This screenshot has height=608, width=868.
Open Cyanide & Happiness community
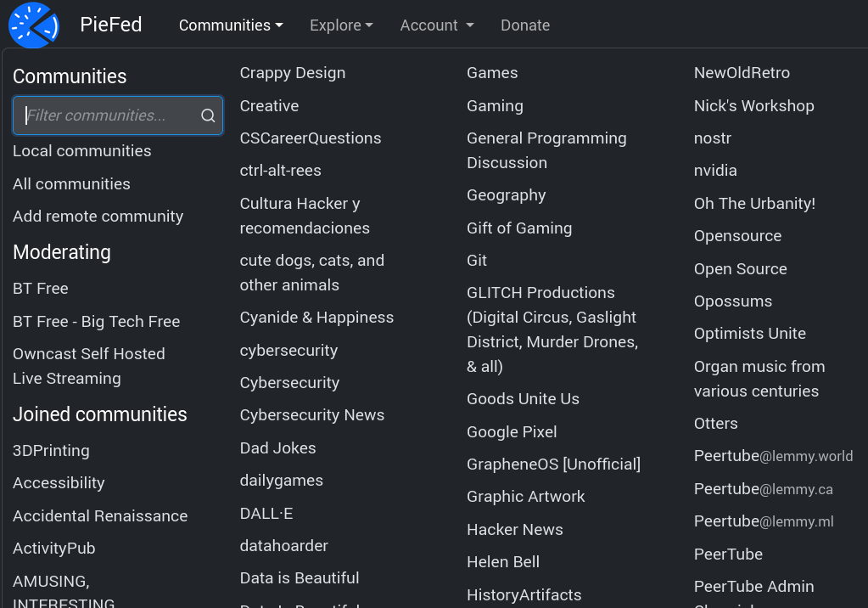tap(316, 318)
